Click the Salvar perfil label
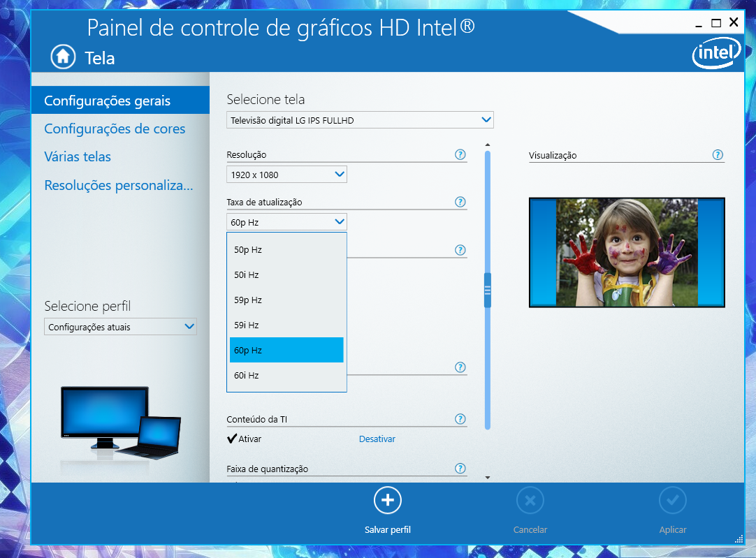The image size is (756, 558). coord(388,529)
